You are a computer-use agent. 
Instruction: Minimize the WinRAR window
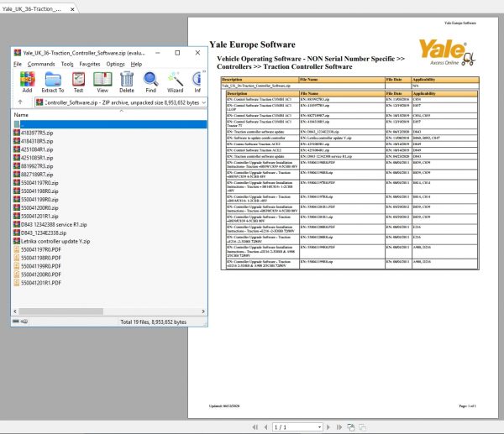tap(158, 53)
